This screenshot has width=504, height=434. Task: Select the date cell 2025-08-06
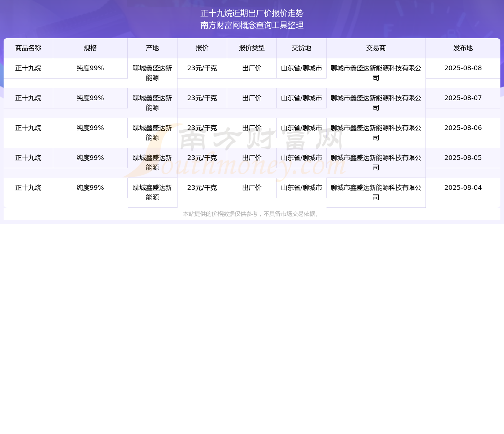463,128
